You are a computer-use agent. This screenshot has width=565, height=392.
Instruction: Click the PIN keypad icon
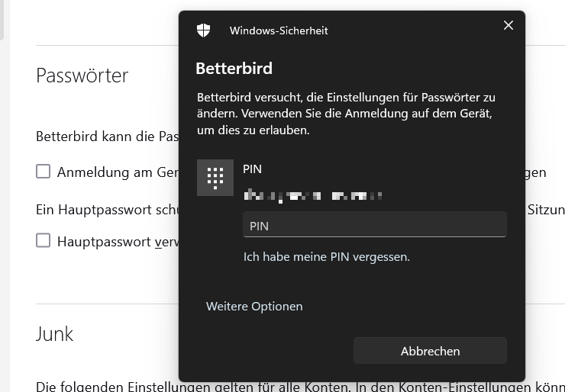pos(215,178)
